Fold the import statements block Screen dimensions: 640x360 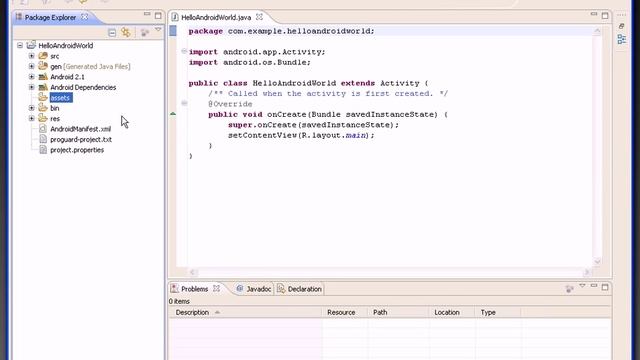coord(184,51)
